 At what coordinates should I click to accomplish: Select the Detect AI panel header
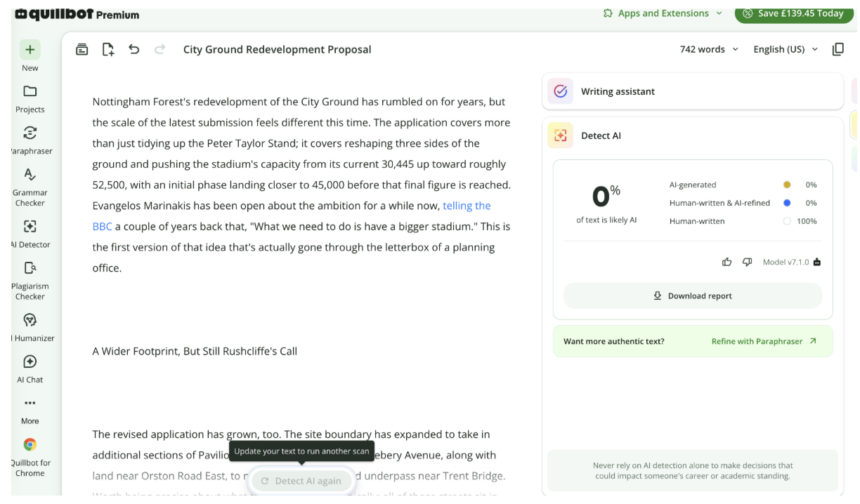pos(693,135)
